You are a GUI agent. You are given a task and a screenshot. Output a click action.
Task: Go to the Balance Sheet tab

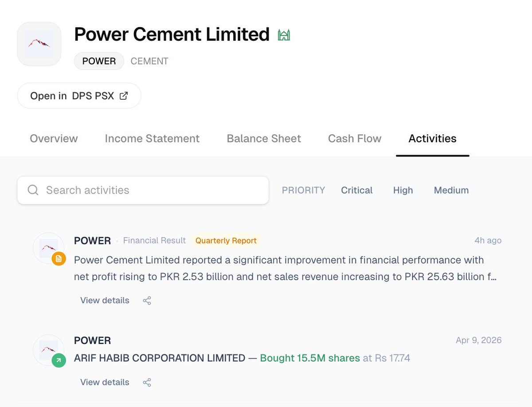264,139
